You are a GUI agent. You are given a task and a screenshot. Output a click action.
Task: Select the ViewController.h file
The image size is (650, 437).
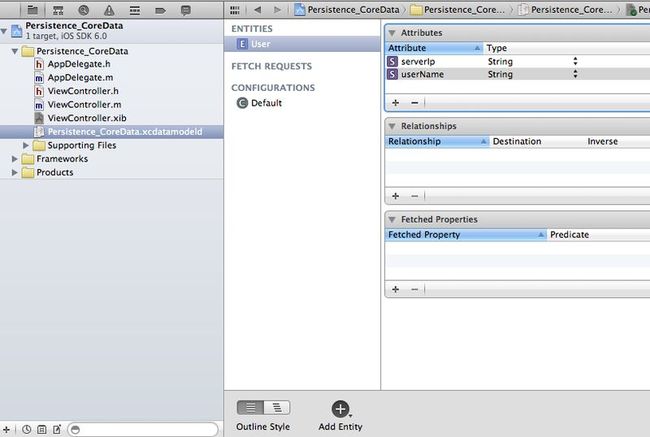coord(83,91)
